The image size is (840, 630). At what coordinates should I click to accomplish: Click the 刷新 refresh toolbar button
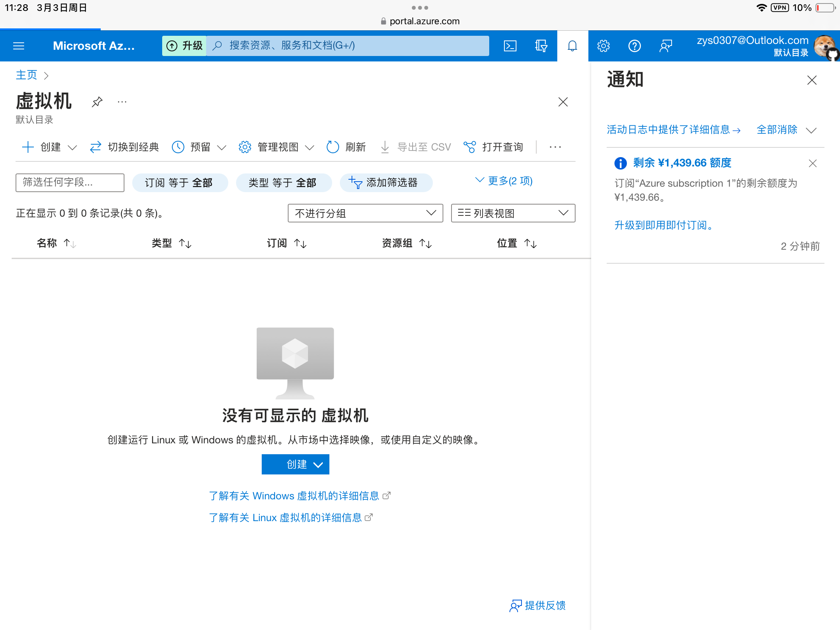346,147
